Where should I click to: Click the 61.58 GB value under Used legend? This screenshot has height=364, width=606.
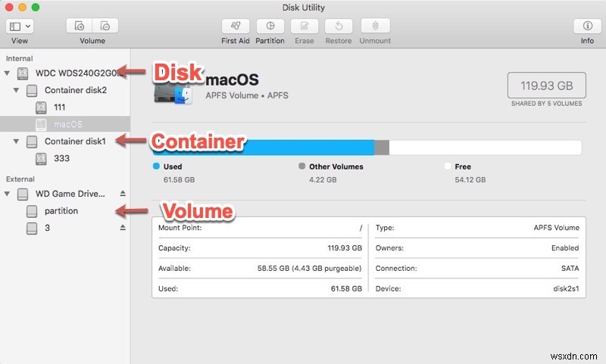179,179
